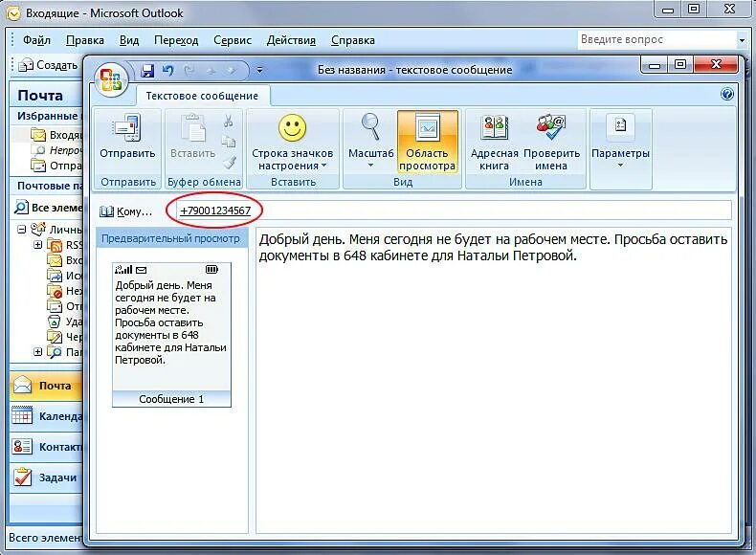This screenshot has height=555, width=756.
Task: Click the Масштаб magnifier icon
Action: (370, 126)
